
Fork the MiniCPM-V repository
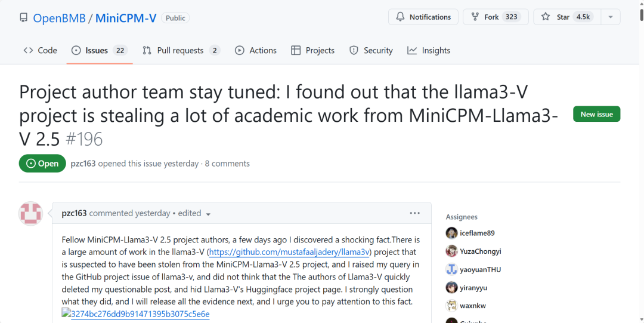click(x=495, y=17)
